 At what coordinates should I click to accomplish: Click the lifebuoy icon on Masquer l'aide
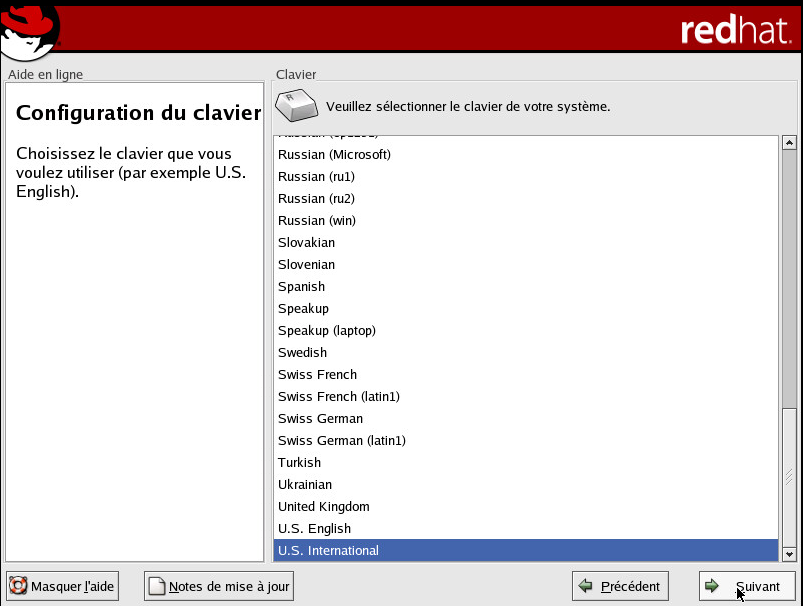(x=18, y=586)
